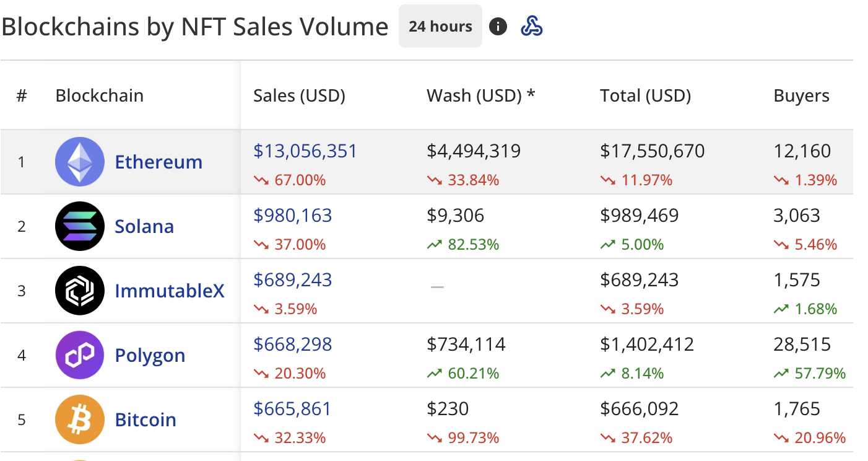868x461 pixels.
Task: Open the Solana blockchain link
Action: [x=144, y=227]
